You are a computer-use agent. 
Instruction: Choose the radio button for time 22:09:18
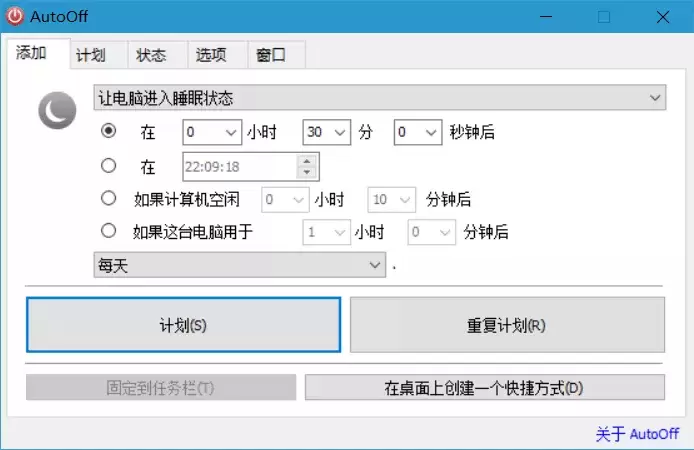coord(108,165)
